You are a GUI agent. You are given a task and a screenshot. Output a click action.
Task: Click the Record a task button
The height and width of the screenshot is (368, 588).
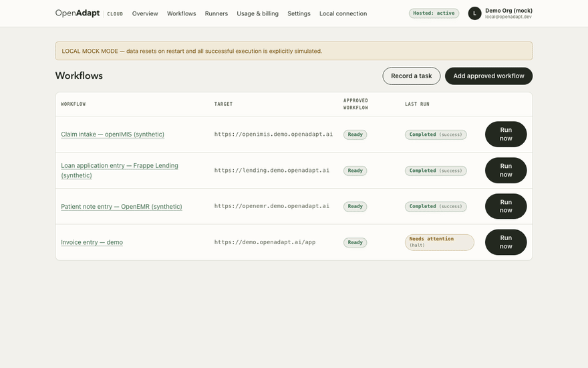[412, 76]
